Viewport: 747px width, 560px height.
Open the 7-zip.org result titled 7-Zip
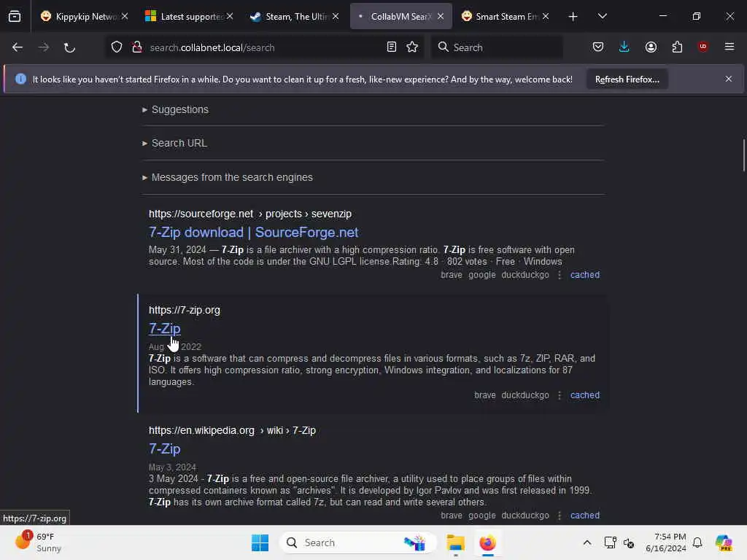(164, 329)
